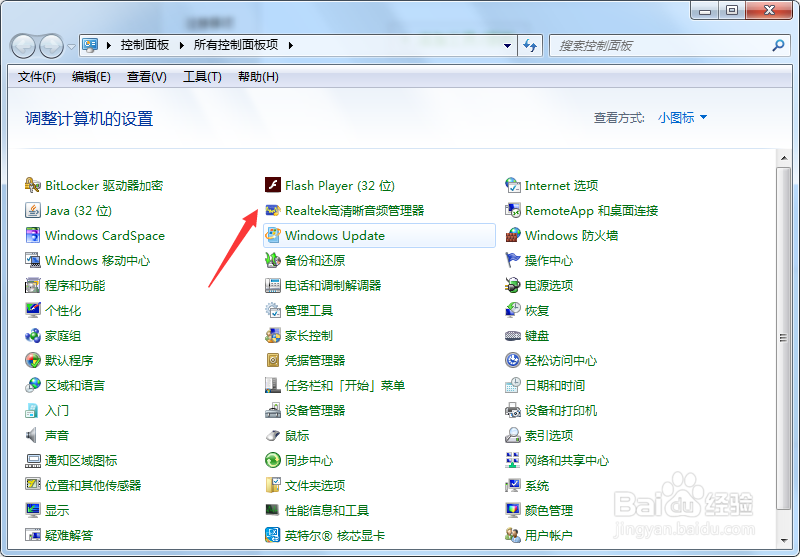The width and height of the screenshot is (800, 557).
Task: Open the Windows Update icon
Action: [x=273, y=235]
